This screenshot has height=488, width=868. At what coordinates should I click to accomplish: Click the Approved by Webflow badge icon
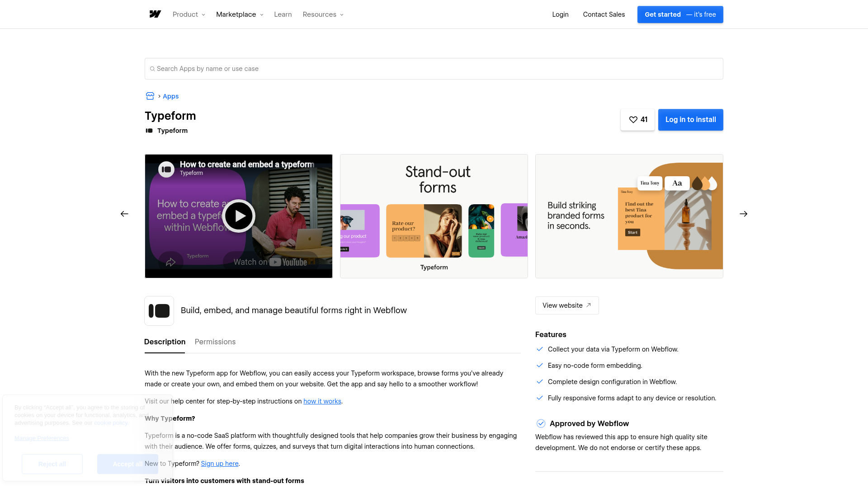click(x=541, y=423)
